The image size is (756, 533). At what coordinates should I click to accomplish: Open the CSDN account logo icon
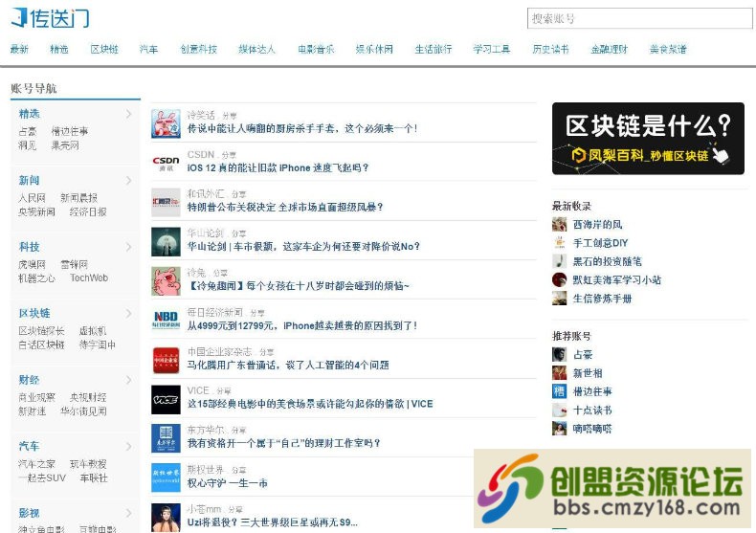[166, 164]
